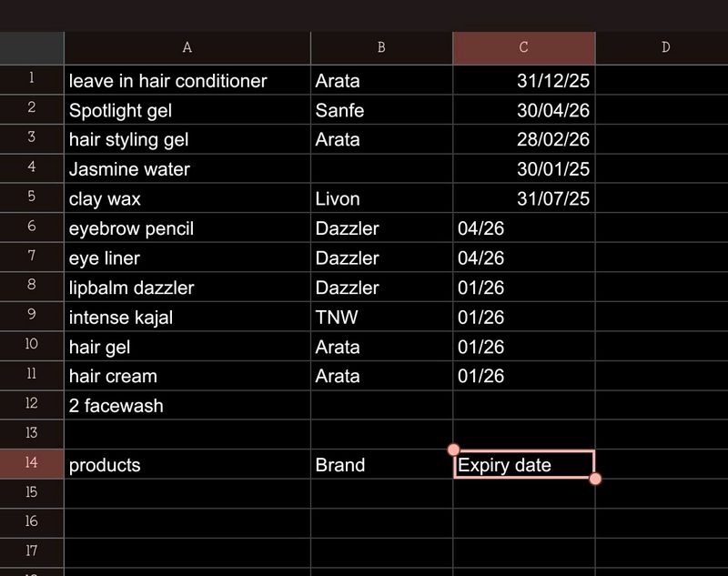
Task: Select highlighted column C header
Action: pyautogui.click(x=524, y=48)
